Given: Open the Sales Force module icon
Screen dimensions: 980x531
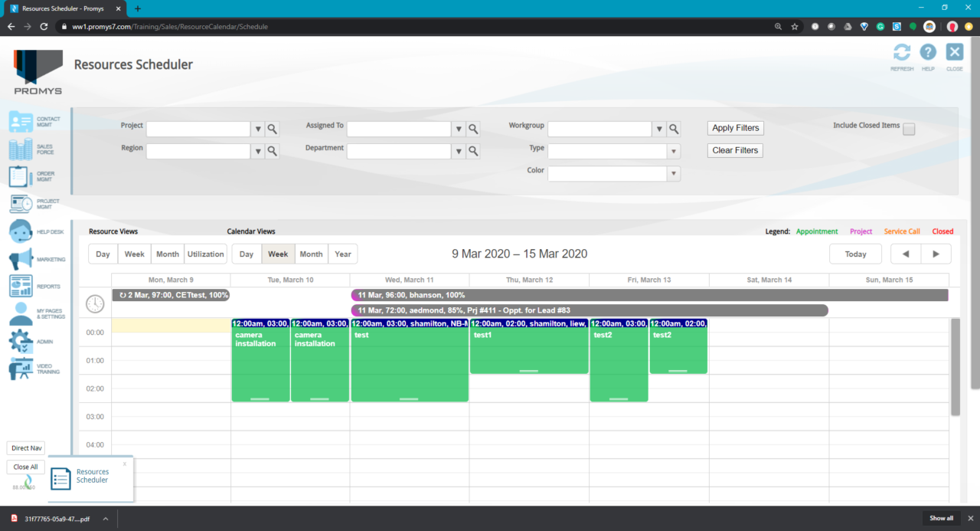Looking at the screenshot, I should point(21,149).
